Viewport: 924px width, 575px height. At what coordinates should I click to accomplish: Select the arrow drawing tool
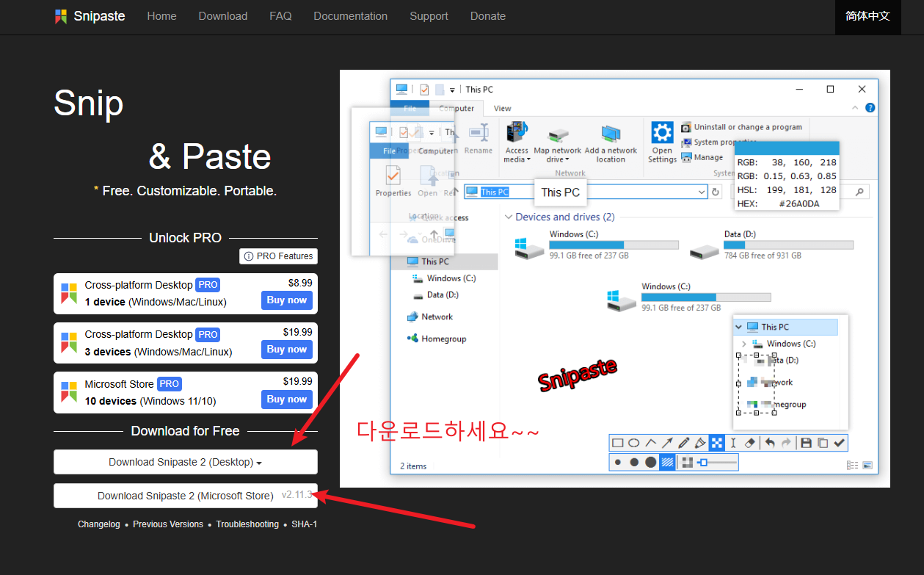667,443
